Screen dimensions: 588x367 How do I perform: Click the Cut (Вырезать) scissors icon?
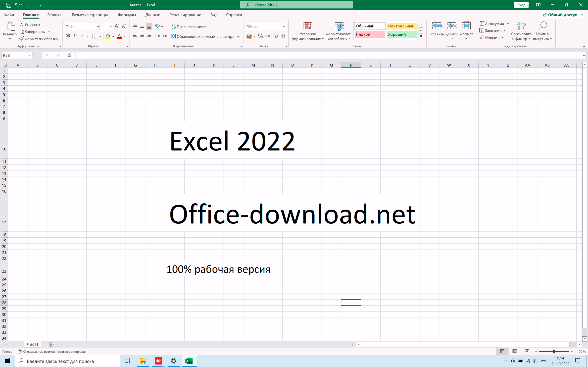click(x=21, y=24)
